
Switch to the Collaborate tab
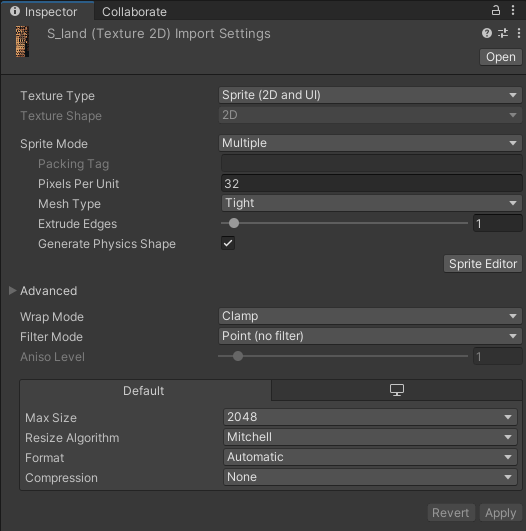point(134,12)
